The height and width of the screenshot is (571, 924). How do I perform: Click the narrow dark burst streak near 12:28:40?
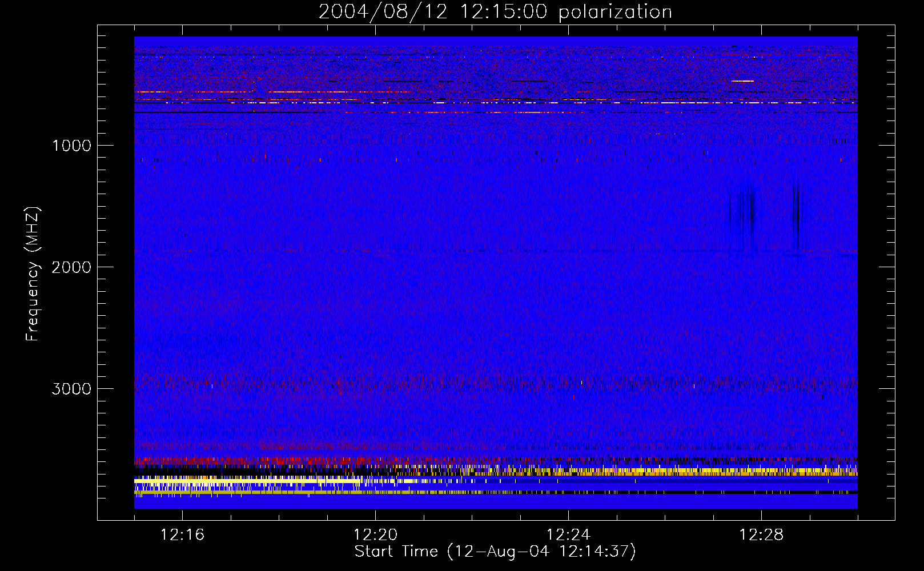(796, 216)
